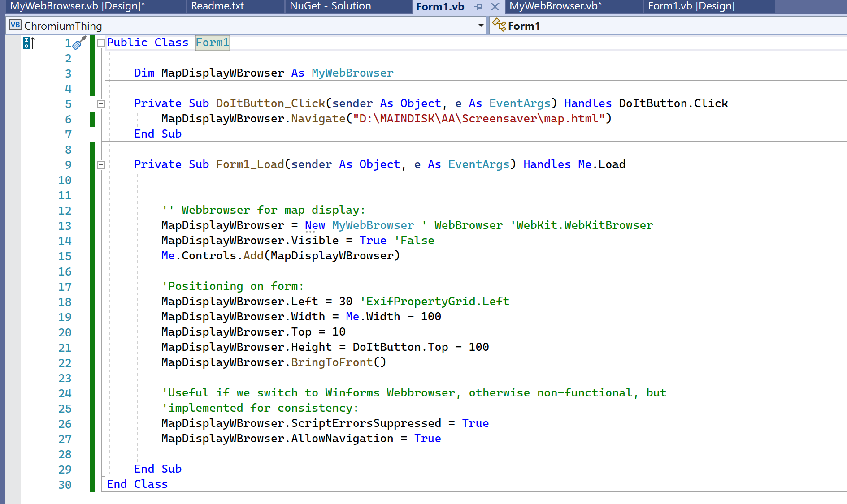The height and width of the screenshot is (504, 847).
Task: Collapse the Form1_Load sub
Action: (x=101, y=165)
